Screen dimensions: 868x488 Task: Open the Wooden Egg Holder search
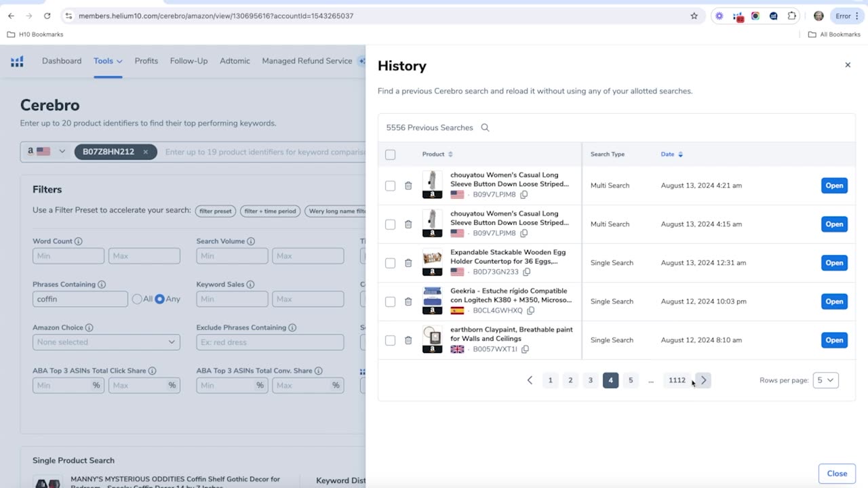(834, 263)
